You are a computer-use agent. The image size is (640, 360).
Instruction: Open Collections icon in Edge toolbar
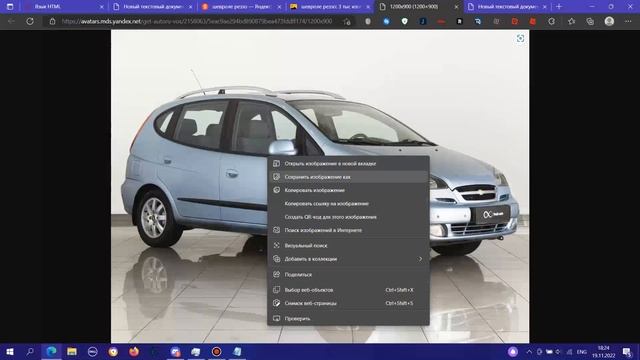click(590, 21)
